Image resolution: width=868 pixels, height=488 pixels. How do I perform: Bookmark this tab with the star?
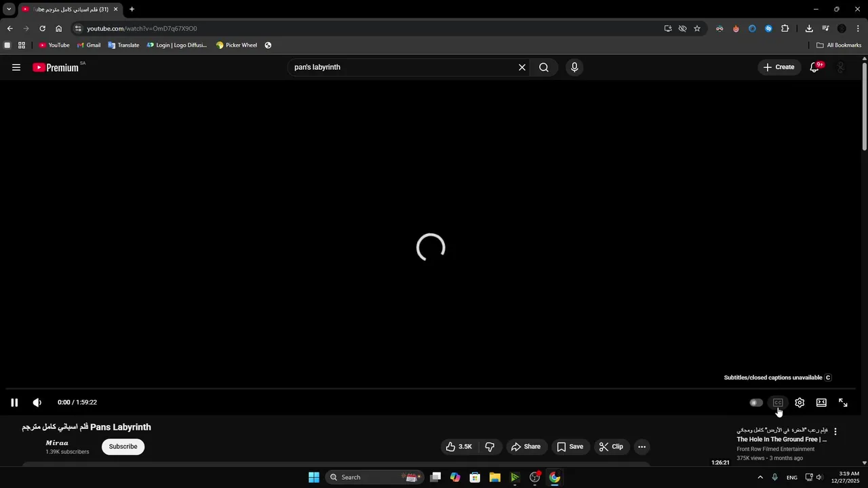(x=696, y=28)
